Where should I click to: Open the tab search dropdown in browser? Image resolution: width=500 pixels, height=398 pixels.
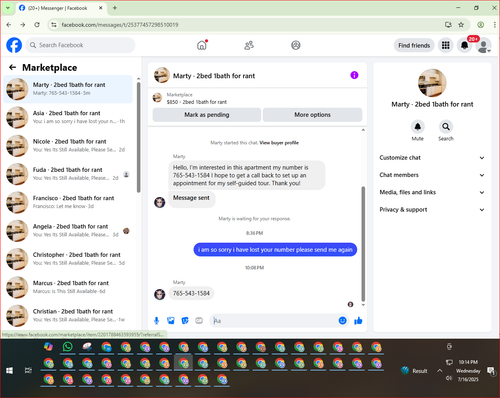(8, 8)
